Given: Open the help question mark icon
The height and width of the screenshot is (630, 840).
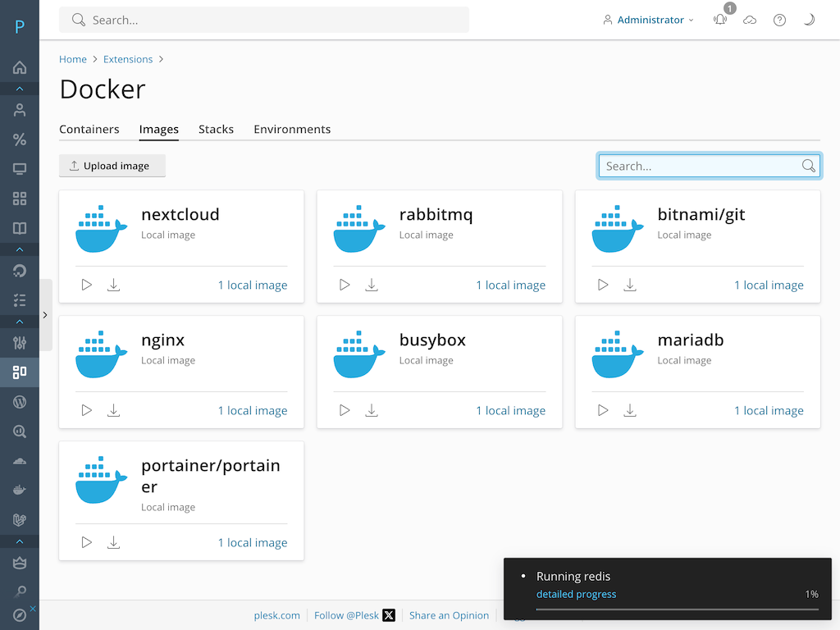Looking at the screenshot, I should (779, 20).
